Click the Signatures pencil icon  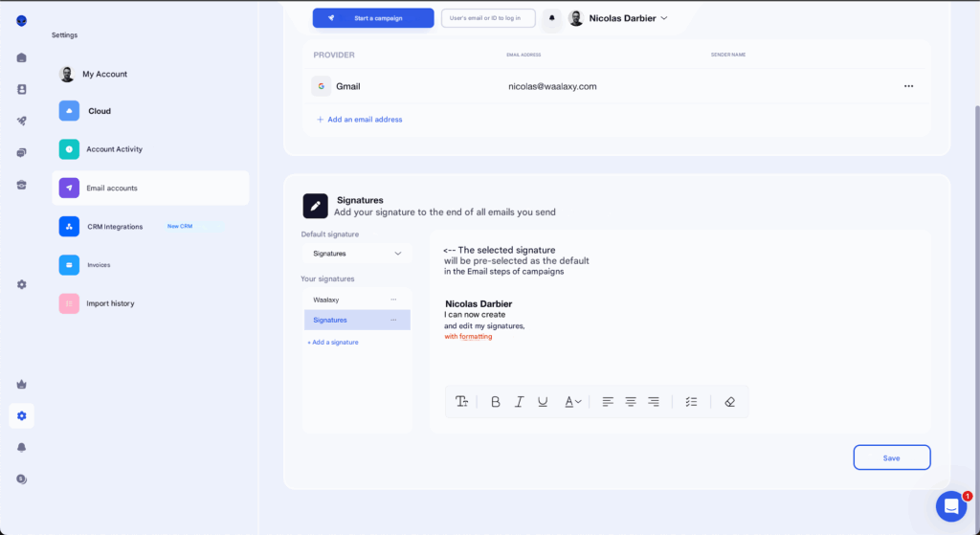point(316,206)
